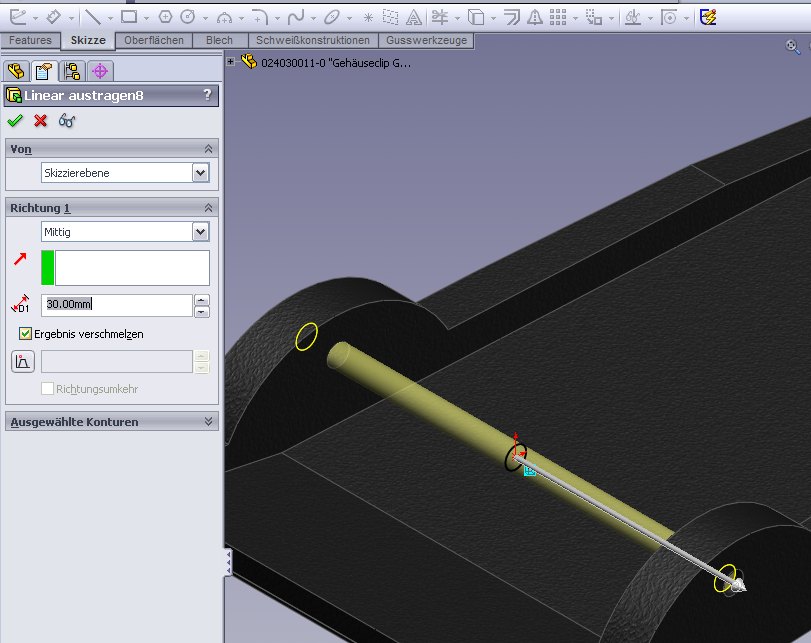
Task: Switch to the Oberflächen tab
Action: tap(154, 40)
